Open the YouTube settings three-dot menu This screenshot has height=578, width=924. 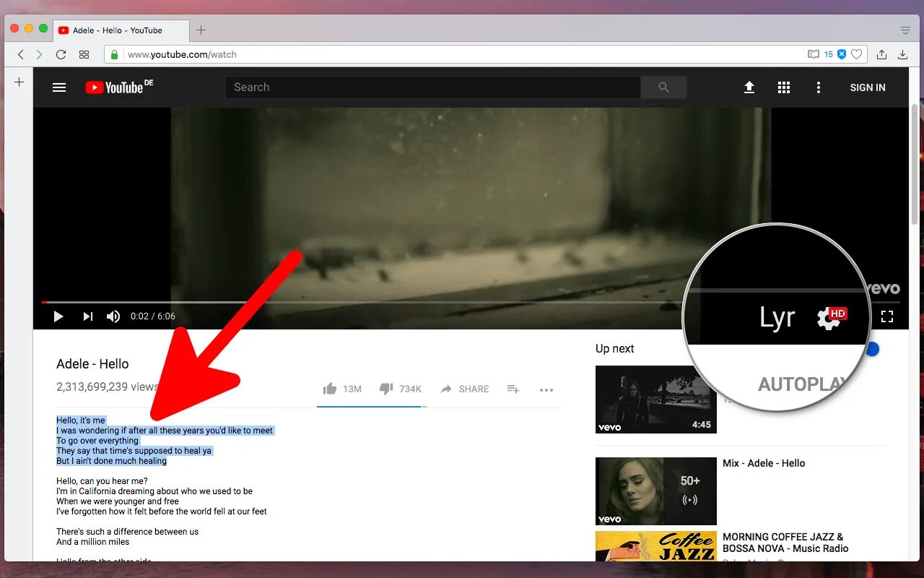pos(818,87)
